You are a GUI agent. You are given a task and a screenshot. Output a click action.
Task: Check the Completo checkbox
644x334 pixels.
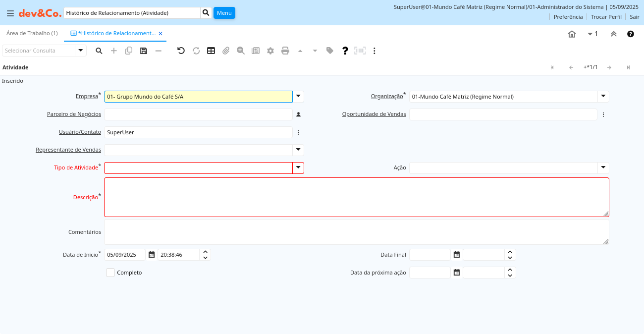click(110, 273)
